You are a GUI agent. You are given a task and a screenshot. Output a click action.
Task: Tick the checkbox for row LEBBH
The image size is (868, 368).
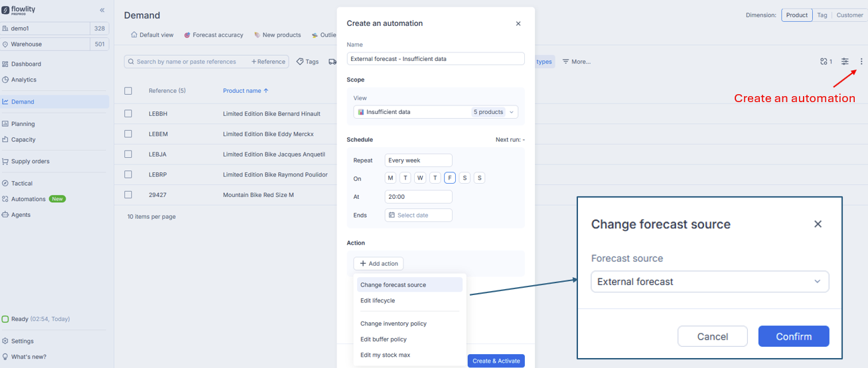129,114
